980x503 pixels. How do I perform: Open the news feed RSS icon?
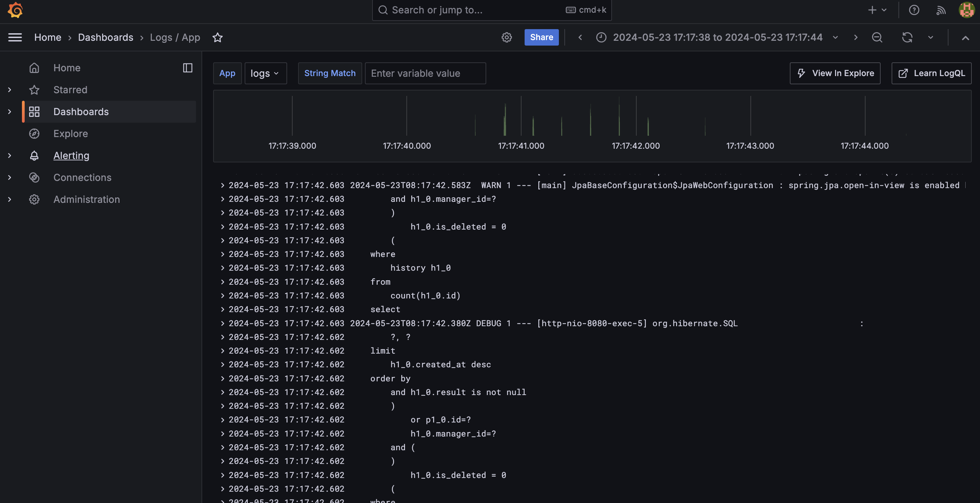(x=941, y=10)
